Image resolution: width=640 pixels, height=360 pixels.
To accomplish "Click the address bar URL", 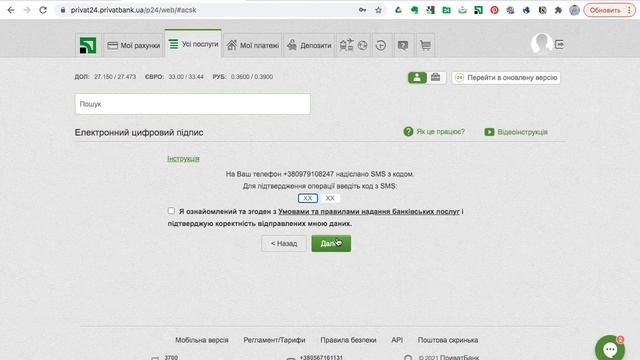I will tap(133, 10).
